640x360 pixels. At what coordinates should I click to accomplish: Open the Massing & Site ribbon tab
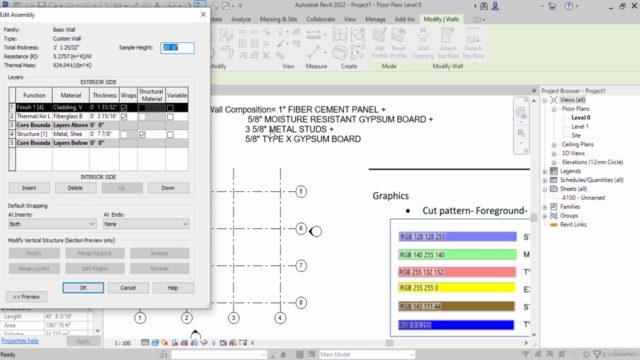click(x=278, y=19)
